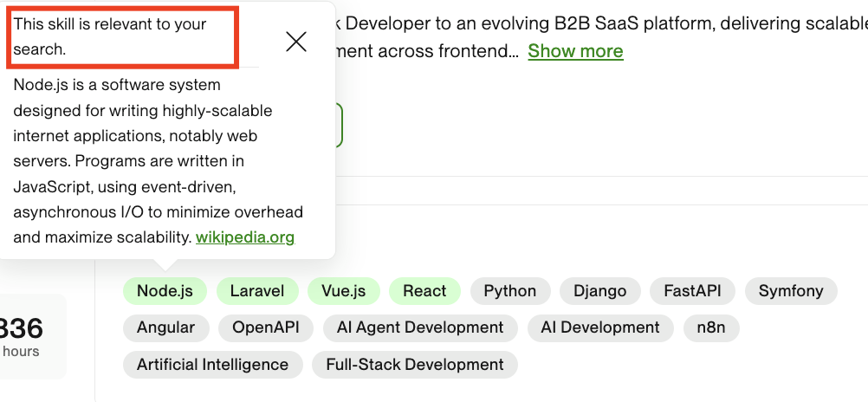This screenshot has width=868, height=402.
Task: Click the AI Agent Development tag
Action: (420, 327)
